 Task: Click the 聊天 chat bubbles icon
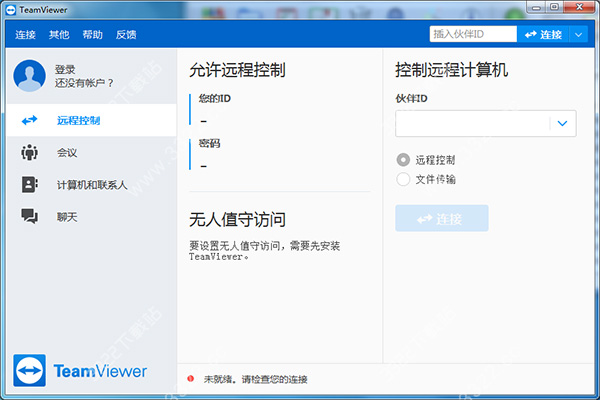29,216
